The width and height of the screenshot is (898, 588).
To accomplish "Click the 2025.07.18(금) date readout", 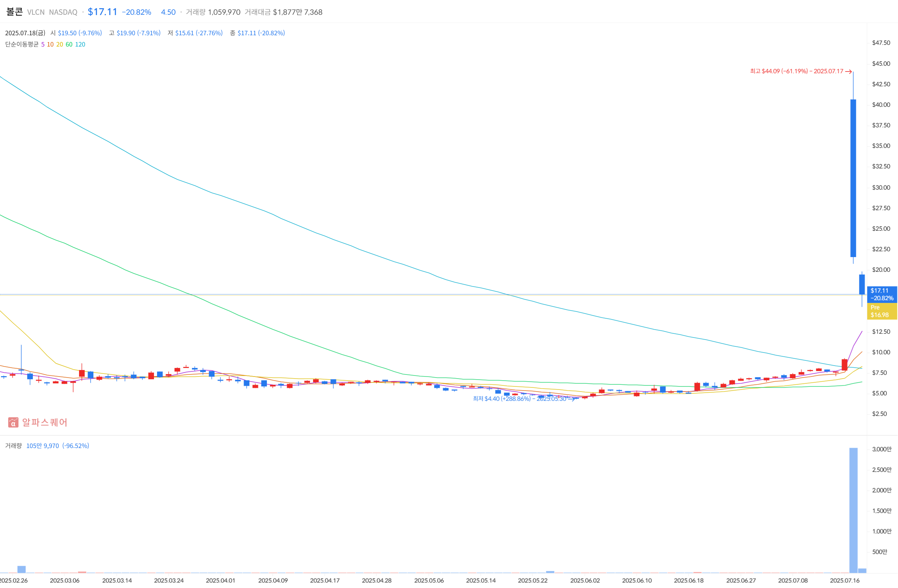I will (x=25, y=33).
